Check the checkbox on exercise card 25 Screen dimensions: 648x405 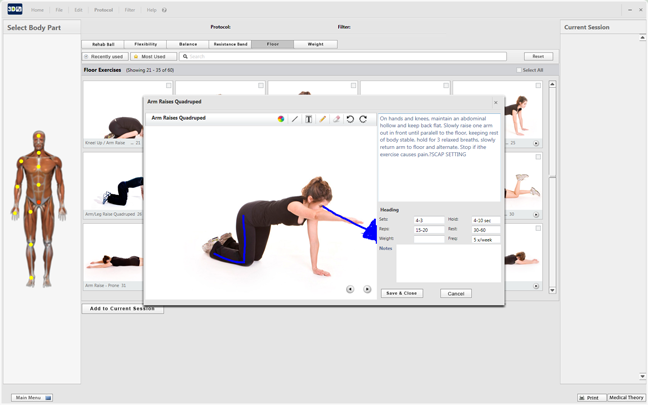click(538, 86)
